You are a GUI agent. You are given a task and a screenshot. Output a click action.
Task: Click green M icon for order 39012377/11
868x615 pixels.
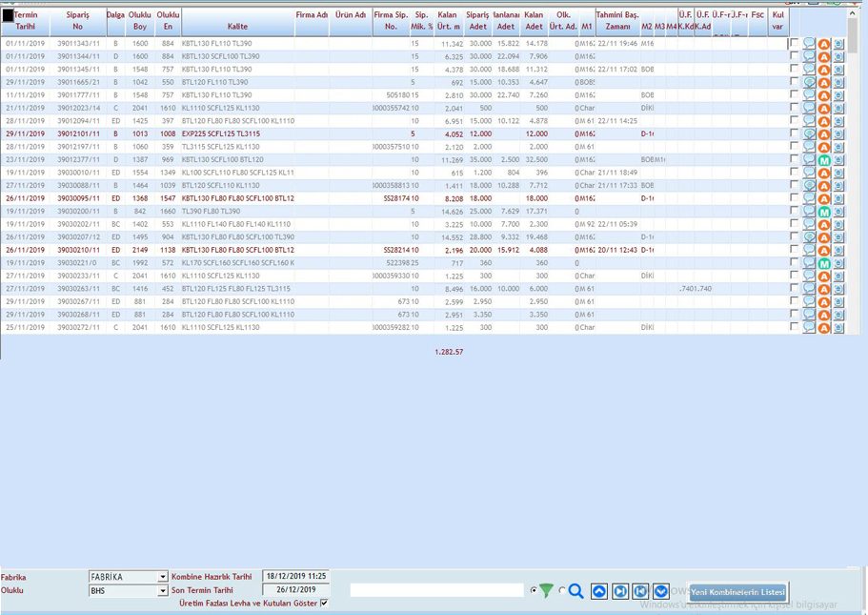(x=824, y=160)
